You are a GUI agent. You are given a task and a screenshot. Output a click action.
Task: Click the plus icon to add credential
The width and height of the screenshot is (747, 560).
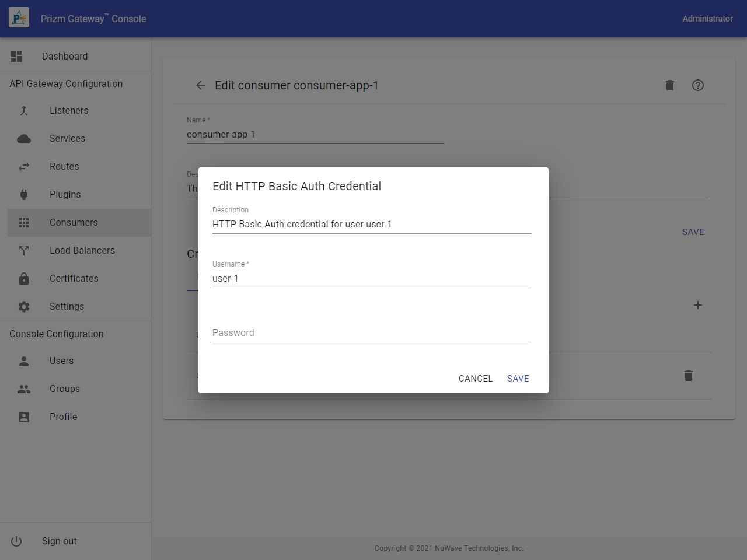698,305
